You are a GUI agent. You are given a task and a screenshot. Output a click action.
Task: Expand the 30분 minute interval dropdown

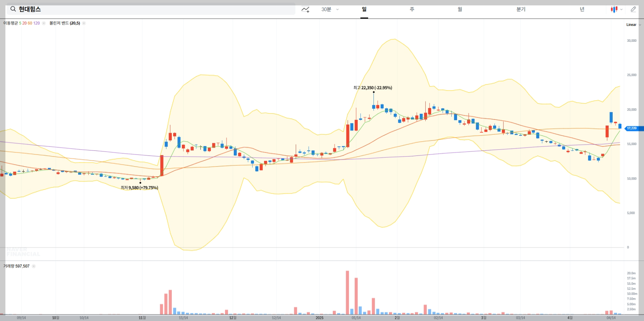tap(330, 9)
